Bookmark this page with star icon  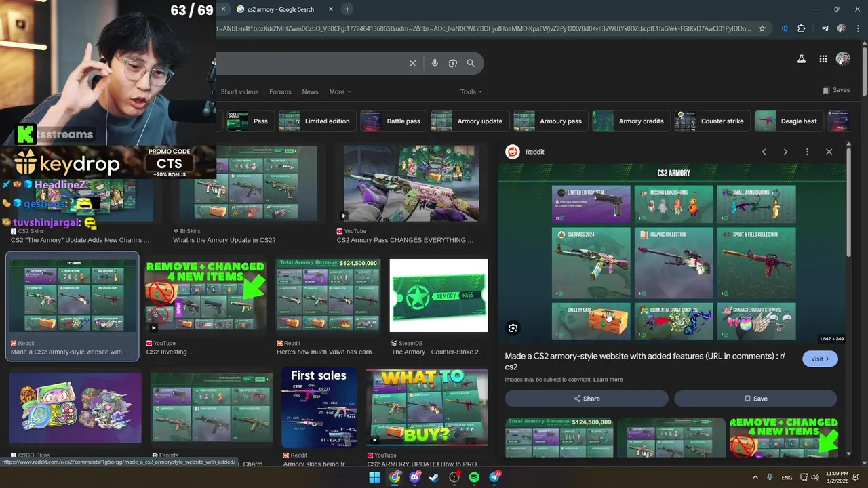[762, 28]
